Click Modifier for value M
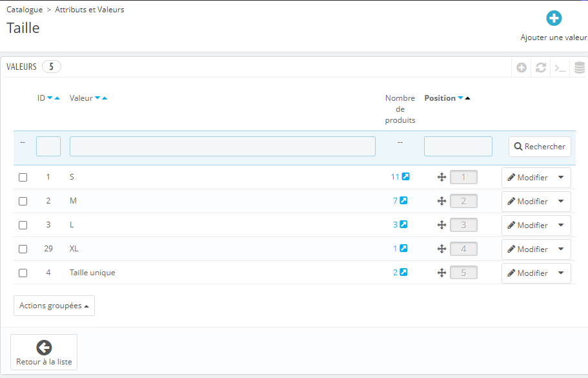The height and width of the screenshot is (378, 588). pos(527,202)
